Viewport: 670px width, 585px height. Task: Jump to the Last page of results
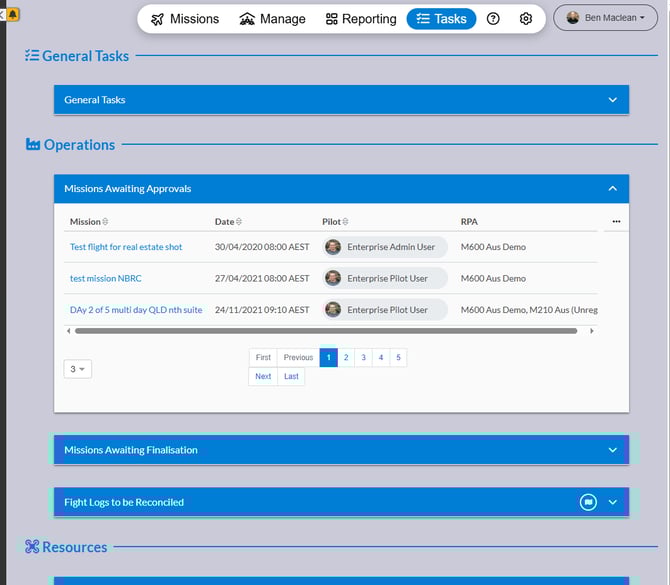291,377
